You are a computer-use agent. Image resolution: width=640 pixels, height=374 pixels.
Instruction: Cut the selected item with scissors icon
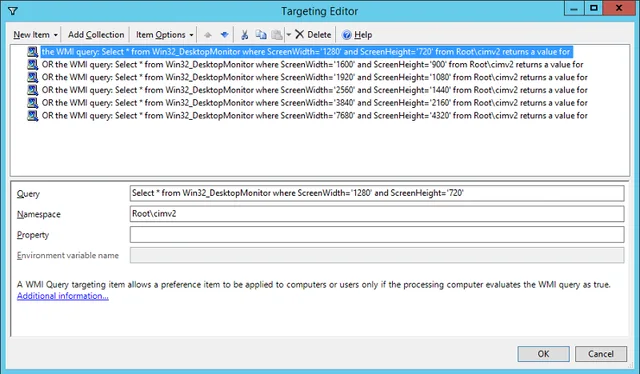[x=244, y=35]
